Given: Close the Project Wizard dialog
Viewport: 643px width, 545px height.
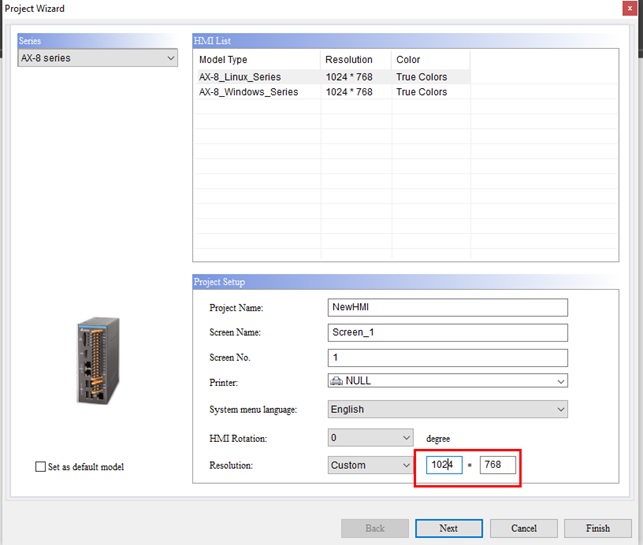Looking at the screenshot, I should [626, 9].
